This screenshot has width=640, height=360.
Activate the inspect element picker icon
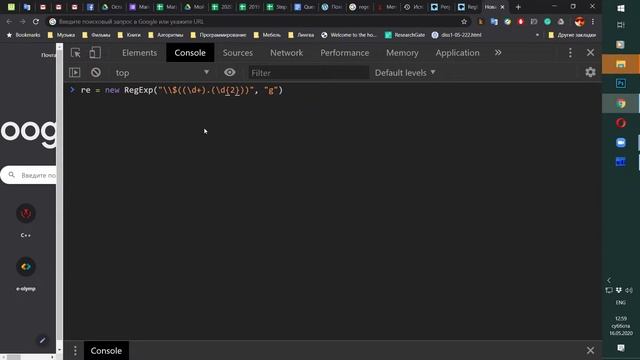(76, 53)
